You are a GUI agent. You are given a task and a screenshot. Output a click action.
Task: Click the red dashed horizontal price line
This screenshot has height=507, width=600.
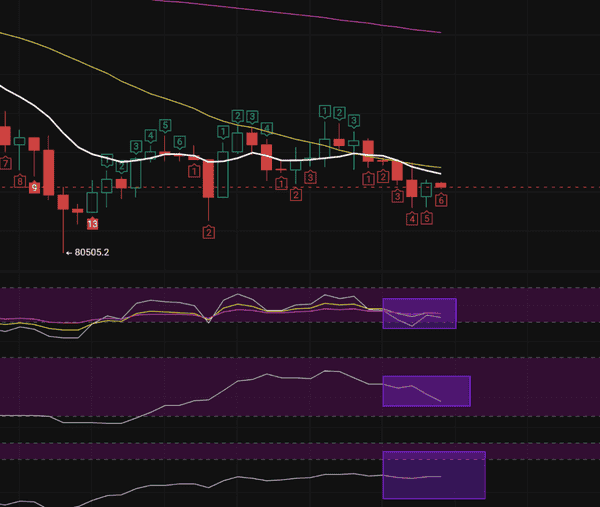[x=520, y=187]
